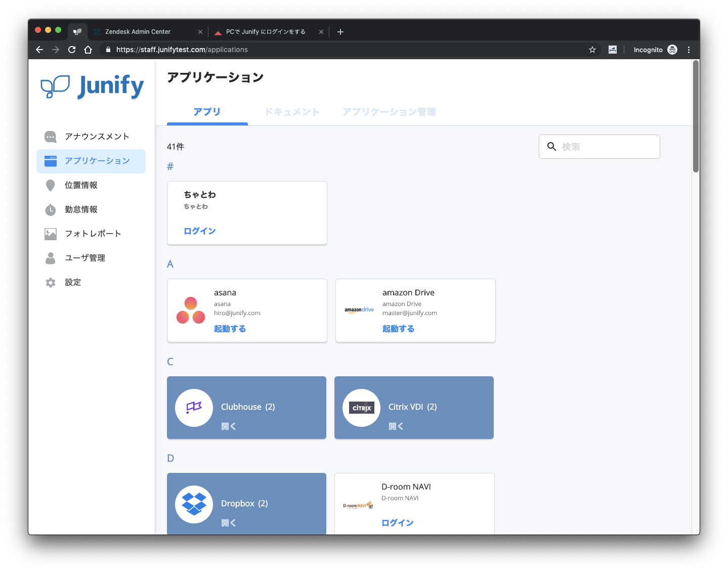Click the attendance clock icon
This screenshot has height=572, width=728.
[51, 210]
